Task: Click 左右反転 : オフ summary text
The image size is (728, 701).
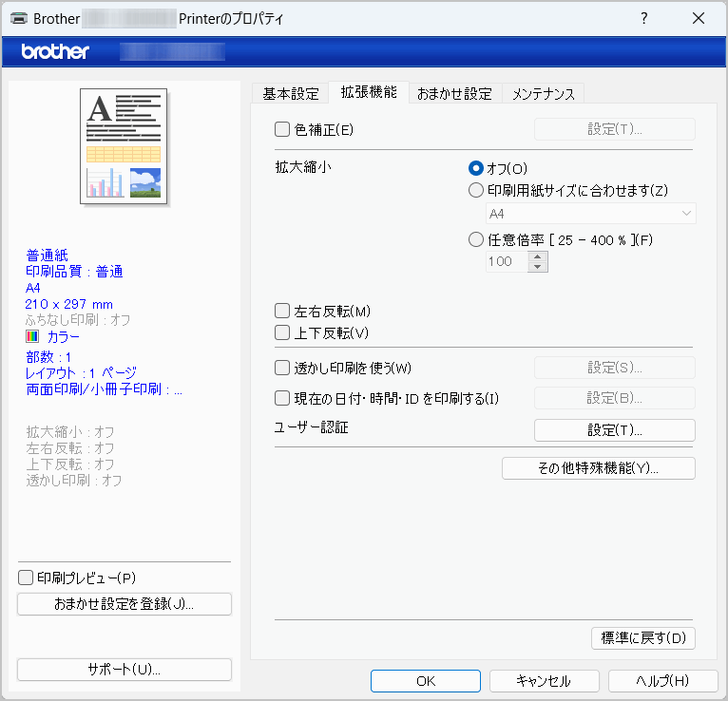Action: click(69, 448)
